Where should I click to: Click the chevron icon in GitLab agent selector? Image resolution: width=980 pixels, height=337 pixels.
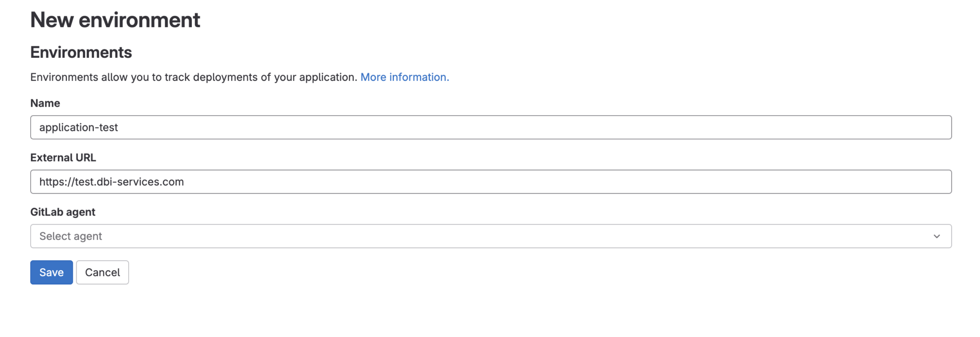click(936, 236)
